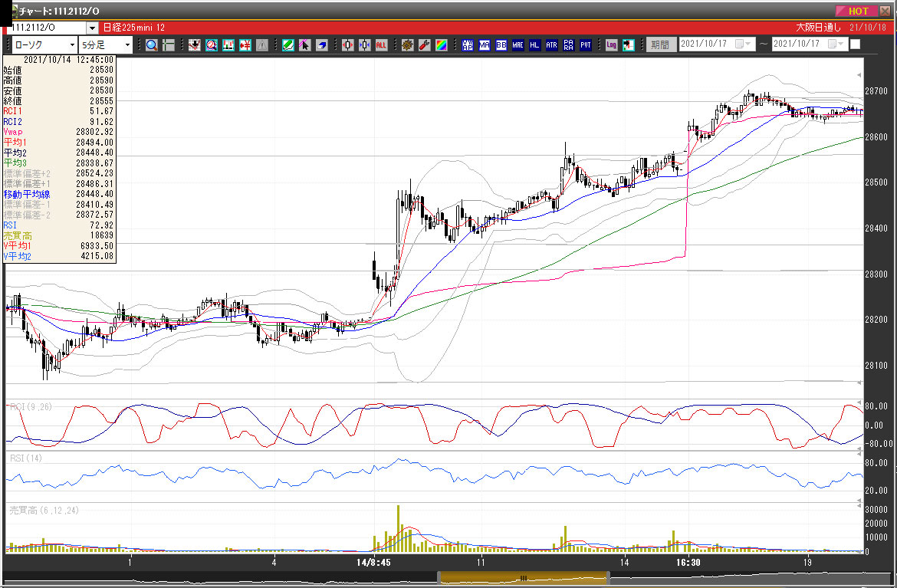Click the 日経225mini 12 instrument name
Viewport: 897px width, 588px height.
pos(134,28)
